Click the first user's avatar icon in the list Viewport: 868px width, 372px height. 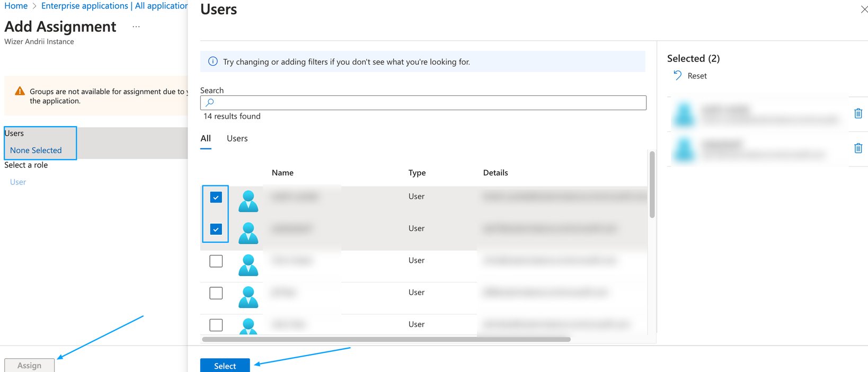coord(248,201)
